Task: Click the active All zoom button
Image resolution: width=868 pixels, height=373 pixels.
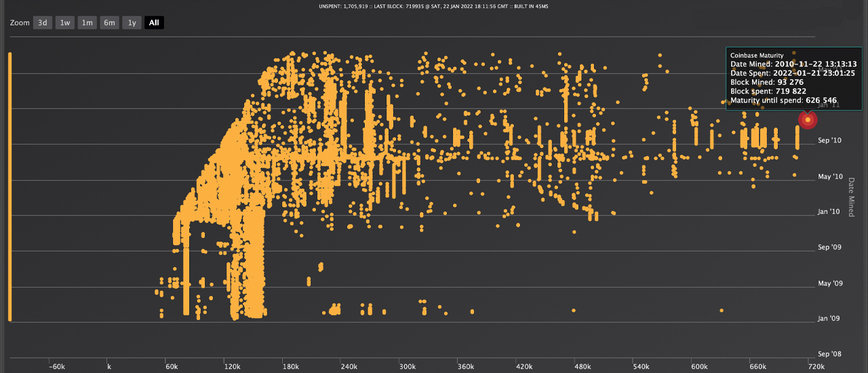Action: (x=154, y=22)
